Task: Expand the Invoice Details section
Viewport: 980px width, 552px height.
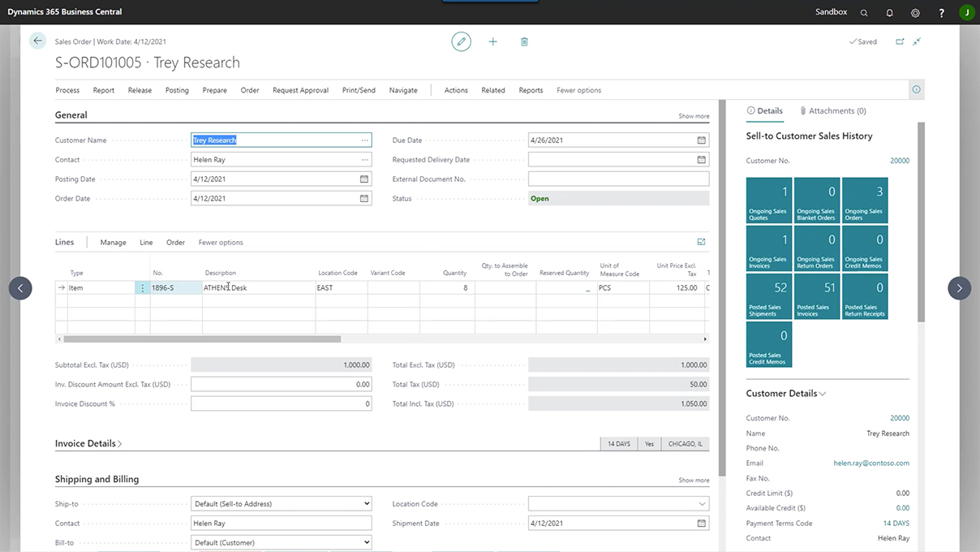Action: click(88, 444)
